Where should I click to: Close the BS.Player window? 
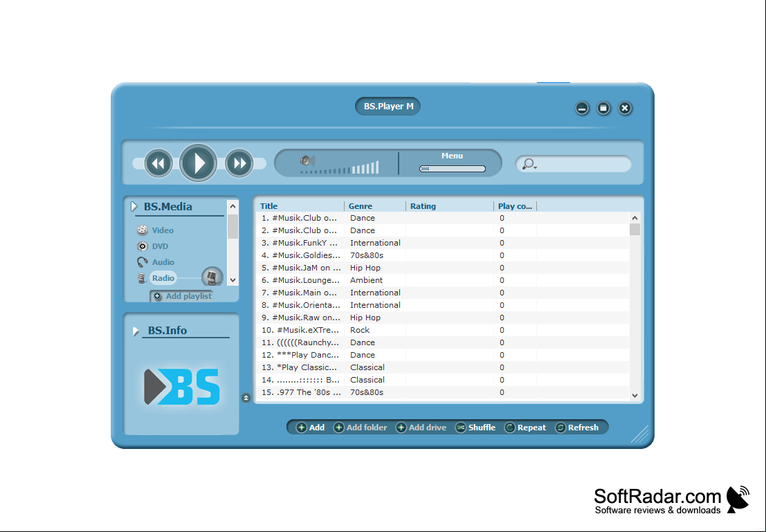tap(625, 108)
